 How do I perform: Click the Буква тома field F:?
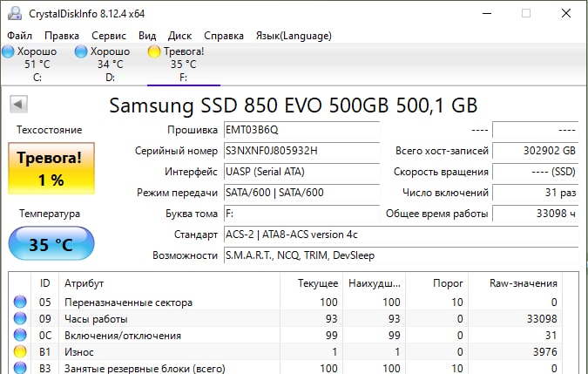[302, 214]
